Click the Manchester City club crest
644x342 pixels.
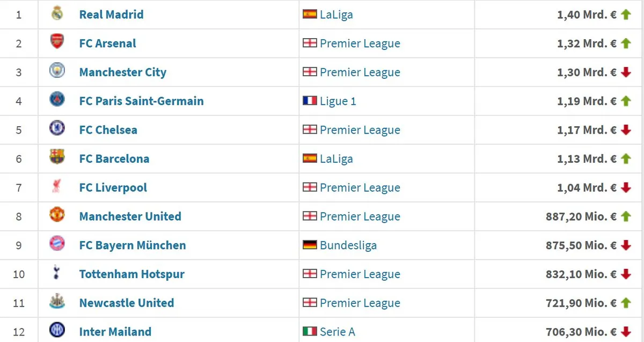[57, 71]
